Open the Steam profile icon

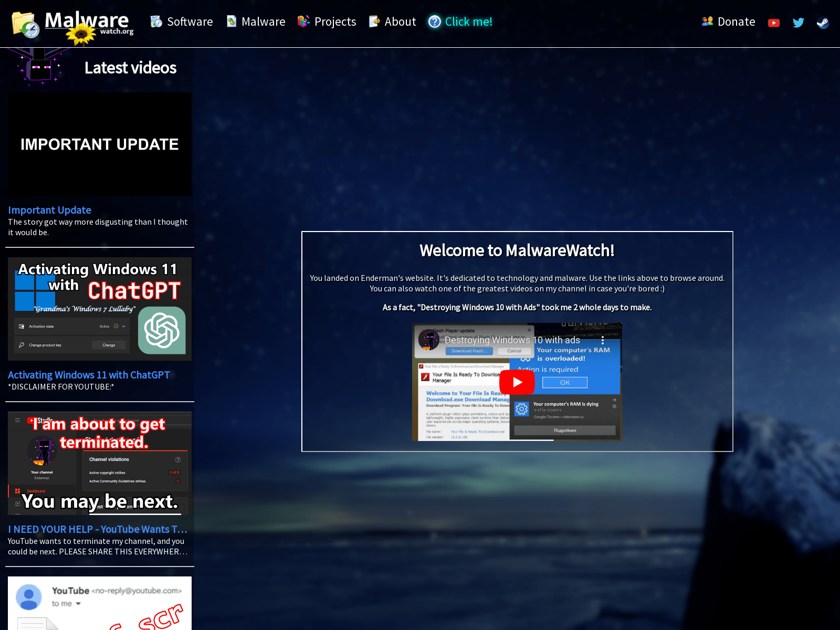pos(823,23)
